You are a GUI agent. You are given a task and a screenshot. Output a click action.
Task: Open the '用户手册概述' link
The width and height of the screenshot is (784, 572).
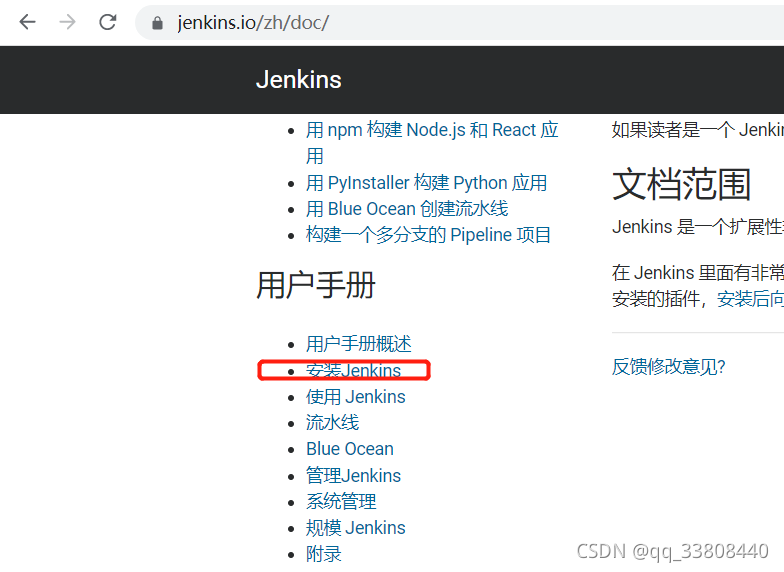tap(358, 344)
